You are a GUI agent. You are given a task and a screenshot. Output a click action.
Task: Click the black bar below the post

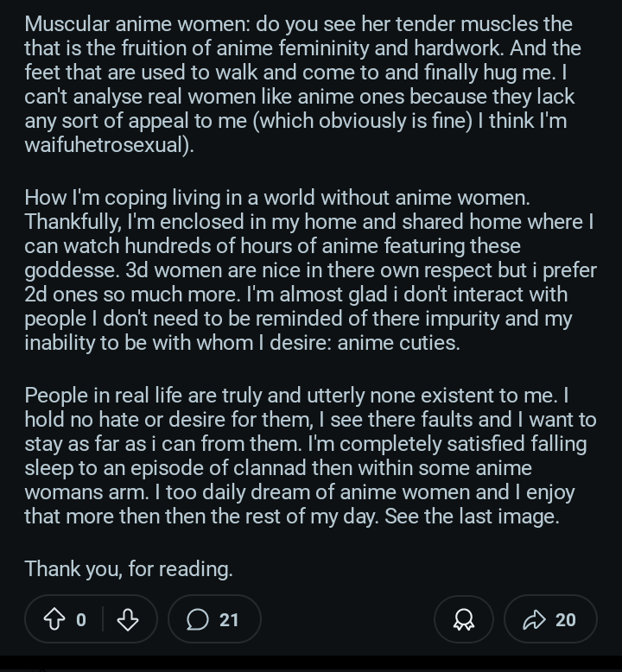pyautogui.click(x=311, y=664)
